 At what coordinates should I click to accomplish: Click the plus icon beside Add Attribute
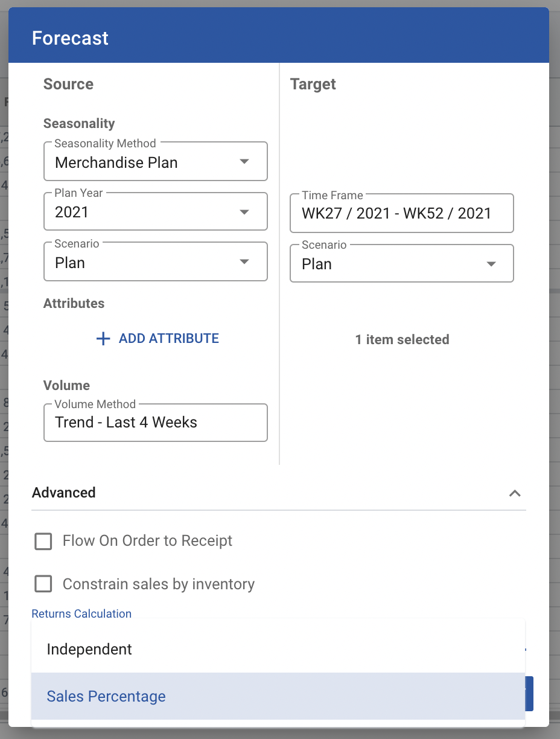pyautogui.click(x=103, y=339)
